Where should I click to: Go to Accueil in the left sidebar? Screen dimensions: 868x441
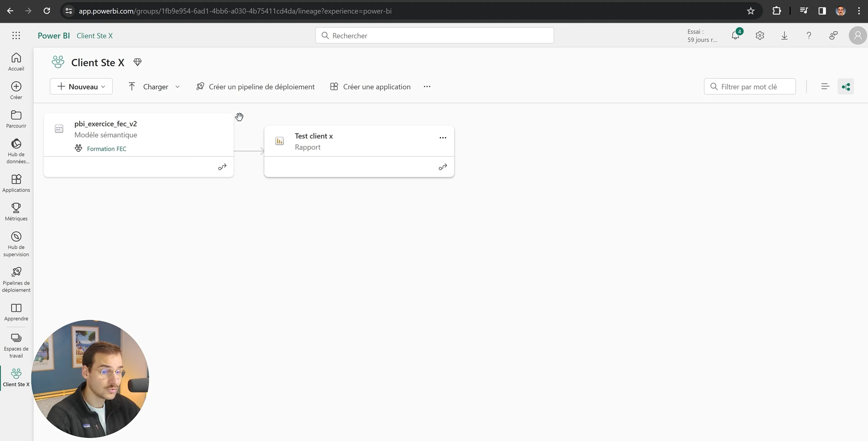[x=16, y=62]
